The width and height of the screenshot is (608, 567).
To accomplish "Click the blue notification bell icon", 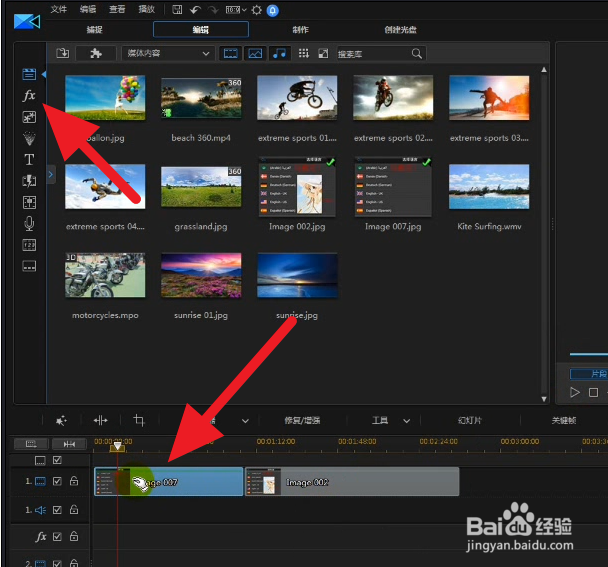I will (x=273, y=10).
